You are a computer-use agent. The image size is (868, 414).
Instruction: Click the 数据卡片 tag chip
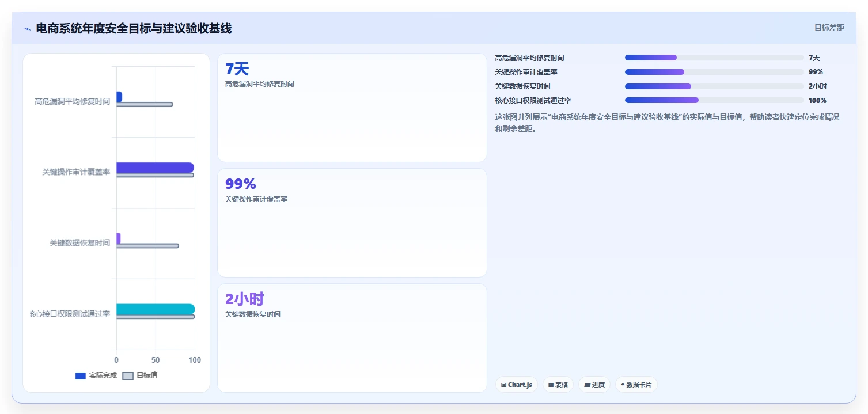636,385
